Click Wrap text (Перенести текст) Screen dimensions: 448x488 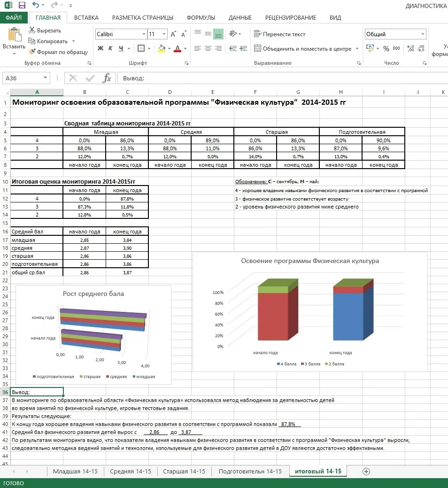pos(279,34)
